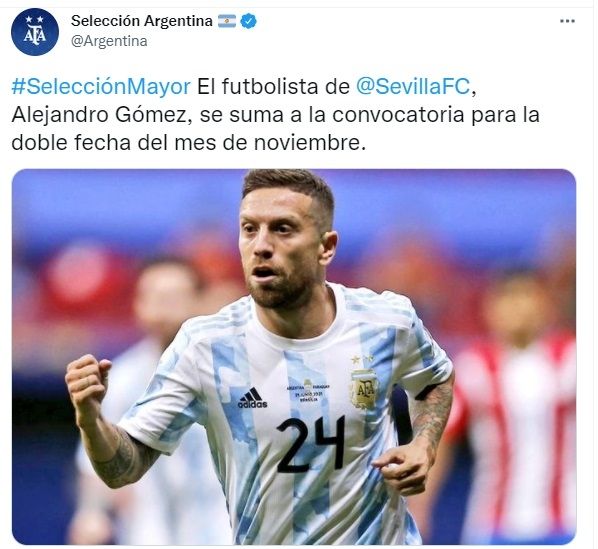Click the Argentina flag emoji
The width and height of the screenshot is (598, 549).
[227, 21]
